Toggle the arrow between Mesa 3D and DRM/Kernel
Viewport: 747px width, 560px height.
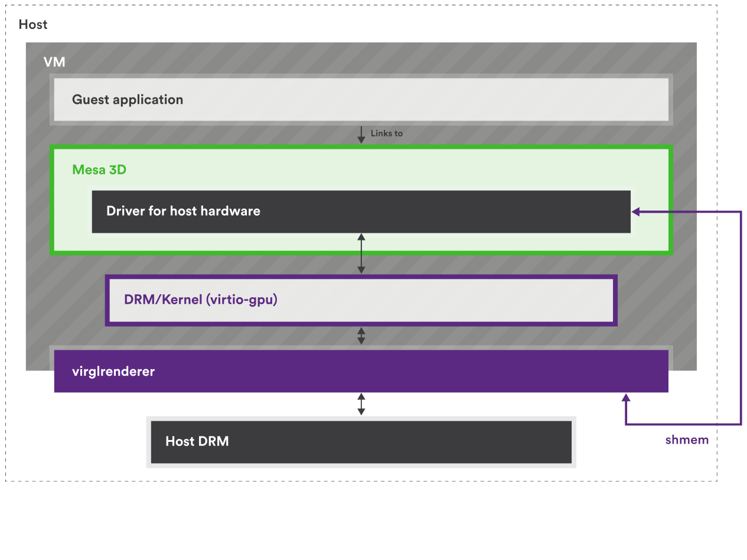pyautogui.click(x=361, y=254)
